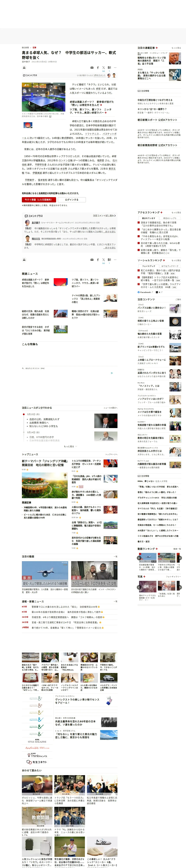Expand もっと見る under the news summary
The height and width of the screenshot is (868, 186).
click(x=70, y=446)
